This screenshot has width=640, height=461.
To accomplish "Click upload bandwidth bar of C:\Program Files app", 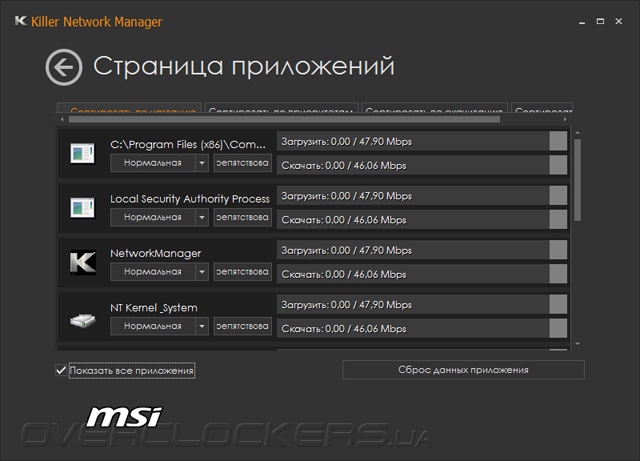I will pyautogui.click(x=422, y=141).
